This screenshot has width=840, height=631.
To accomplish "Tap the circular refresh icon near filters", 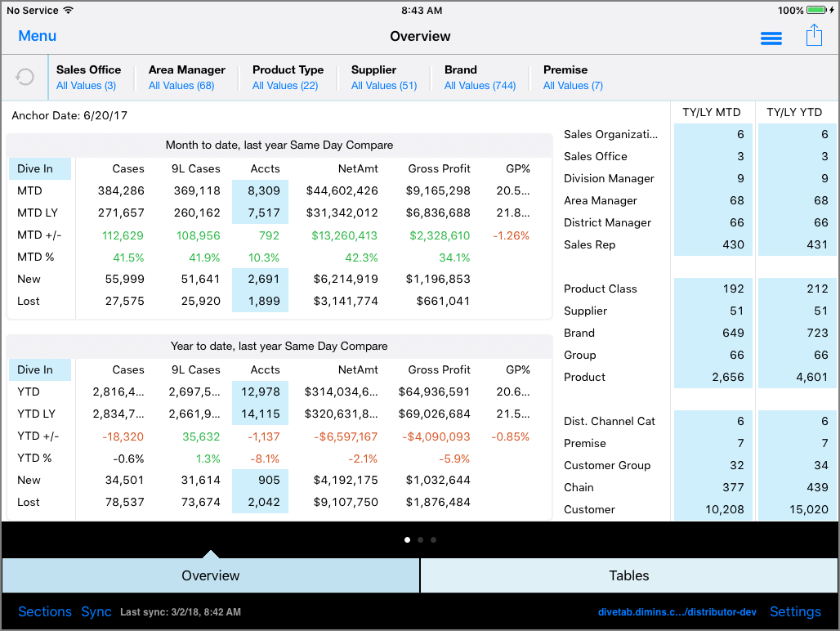I will pyautogui.click(x=24, y=77).
